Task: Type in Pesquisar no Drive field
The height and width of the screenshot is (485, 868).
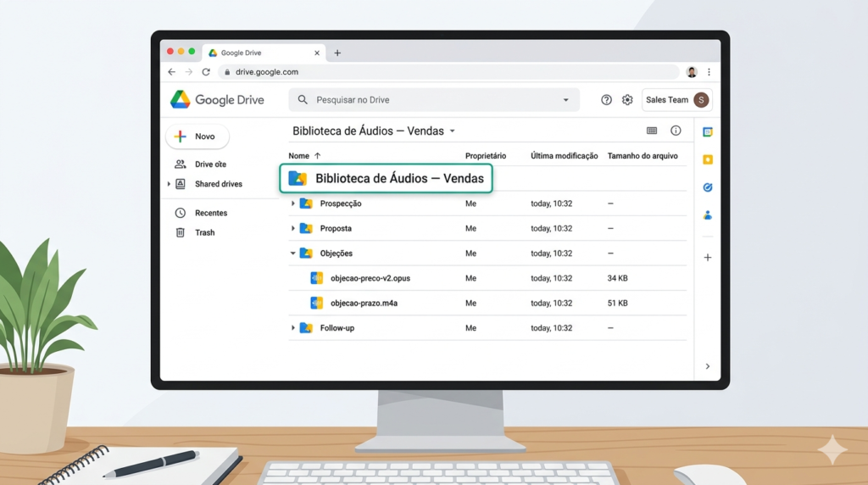Action: (x=433, y=100)
